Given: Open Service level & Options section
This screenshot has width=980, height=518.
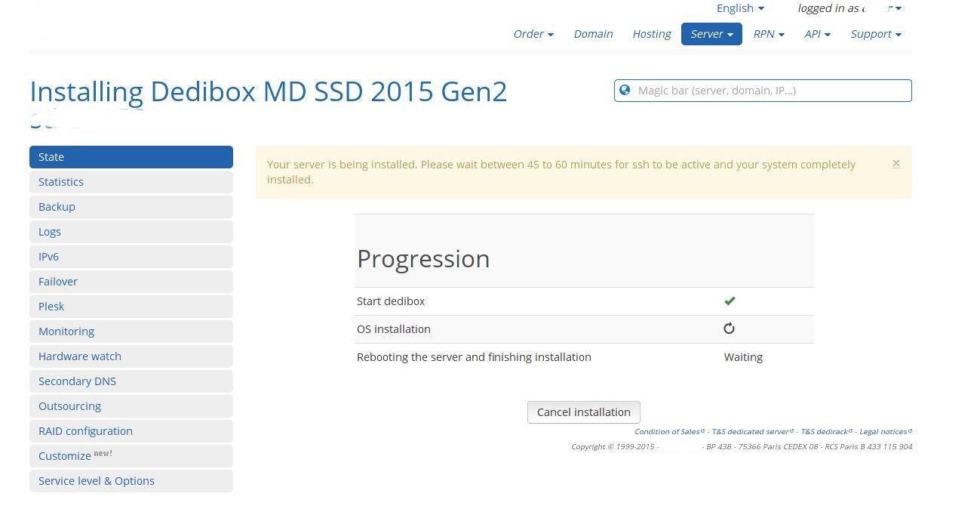Looking at the screenshot, I should (x=131, y=481).
